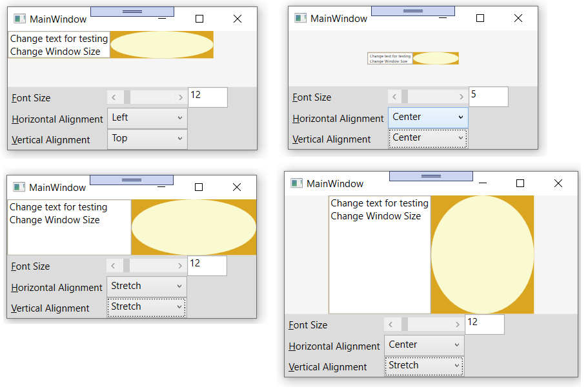Close the MainWindow showing font size 5
This screenshot has height=389, width=588.
pos(518,18)
